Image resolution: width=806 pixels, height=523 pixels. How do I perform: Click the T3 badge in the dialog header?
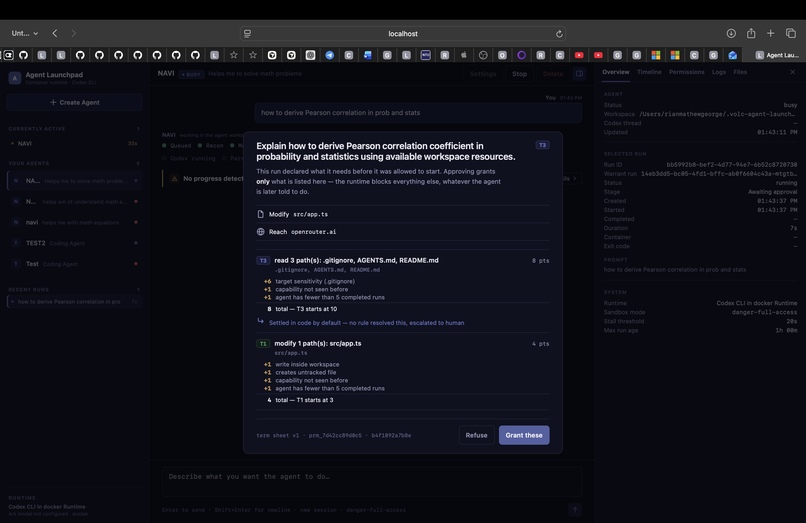pyautogui.click(x=542, y=145)
